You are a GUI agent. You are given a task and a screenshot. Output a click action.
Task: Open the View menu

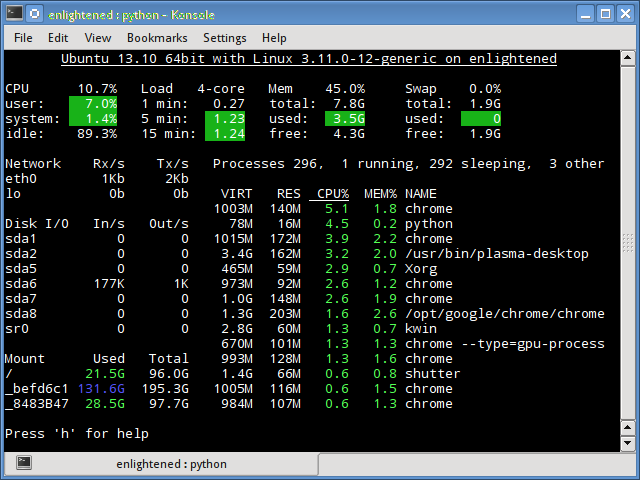(98, 38)
